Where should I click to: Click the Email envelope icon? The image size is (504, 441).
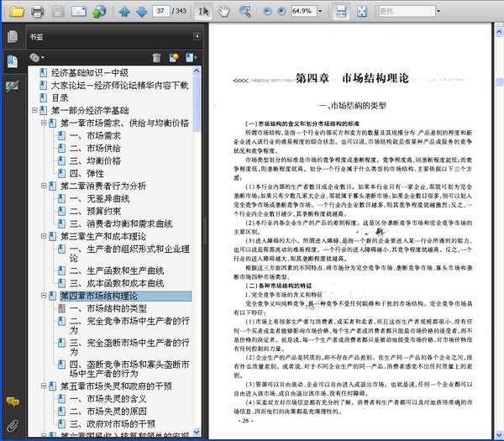pos(78,12)
